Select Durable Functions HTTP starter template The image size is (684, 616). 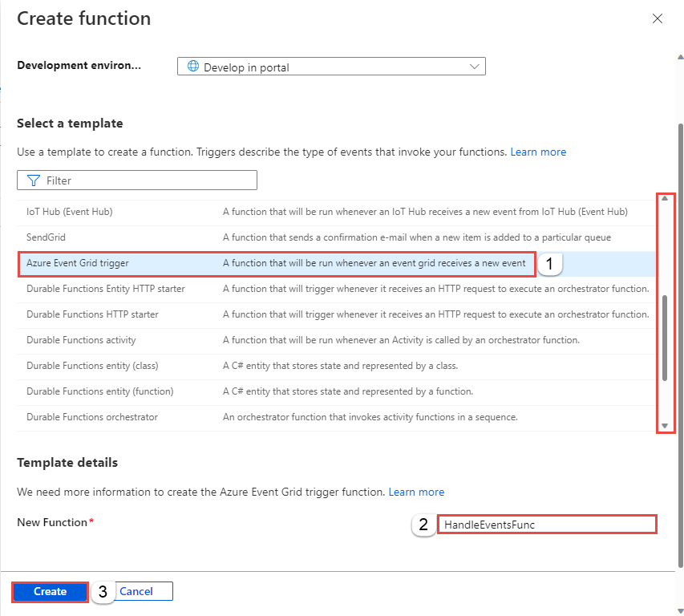pyautogui.click(x=92, y=314)
